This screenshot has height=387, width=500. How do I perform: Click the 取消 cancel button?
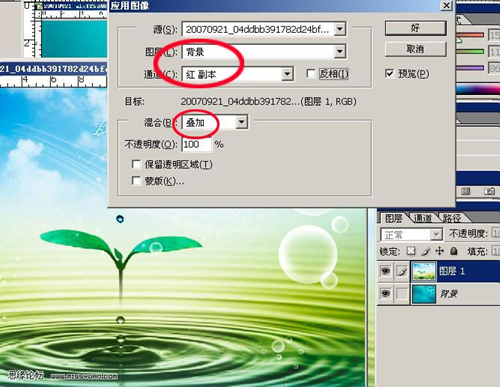(x=415, y=49)
